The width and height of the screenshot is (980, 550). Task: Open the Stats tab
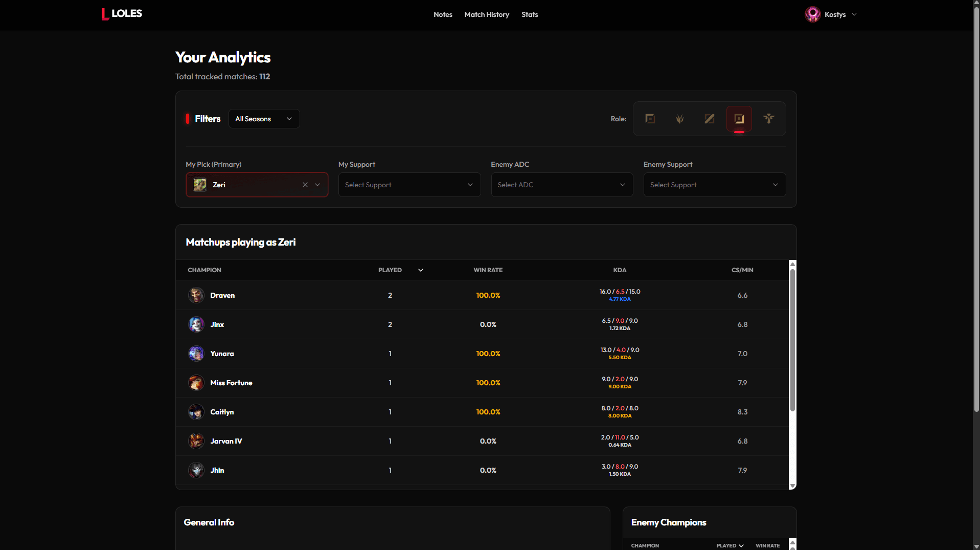530,14
